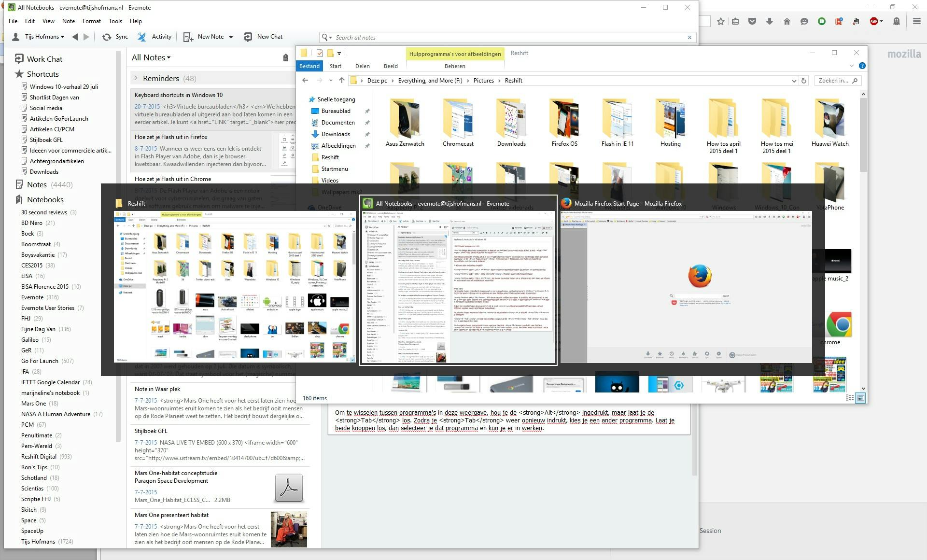The width and height of the screenshot is (927, 560).
Task: Navigate to Pictures via the breadcrumb
Action: point(484,80)
